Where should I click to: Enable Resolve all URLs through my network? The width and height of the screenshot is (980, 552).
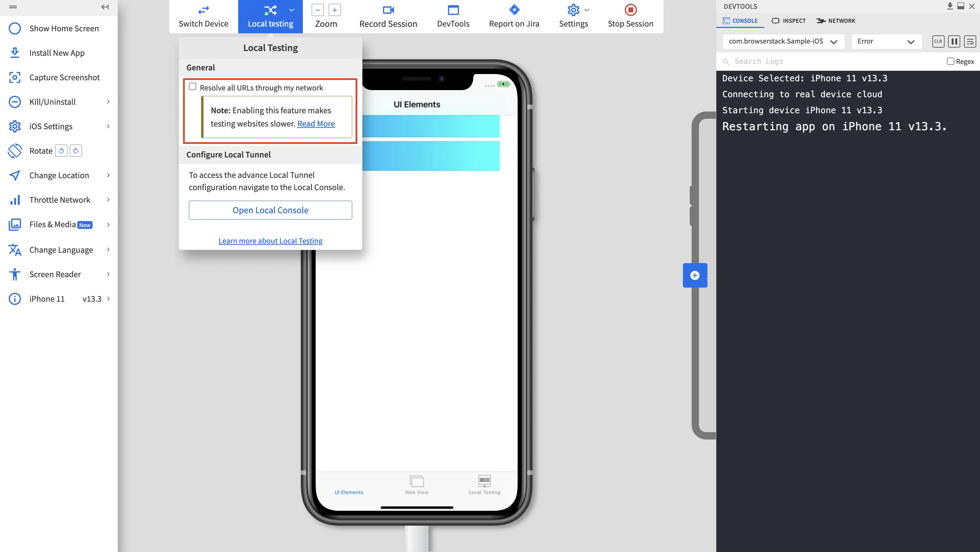pos(193,87)
